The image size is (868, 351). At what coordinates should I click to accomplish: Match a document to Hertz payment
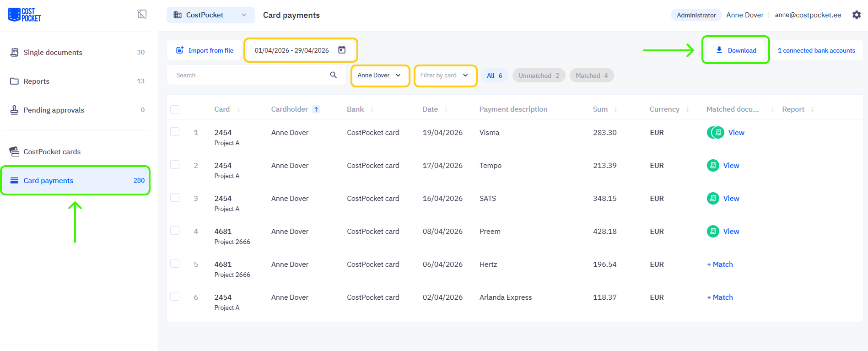pos(720,264)
